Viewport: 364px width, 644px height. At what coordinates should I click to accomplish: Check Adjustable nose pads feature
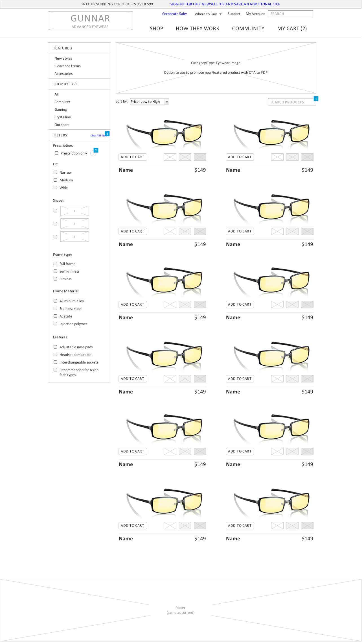55,347
